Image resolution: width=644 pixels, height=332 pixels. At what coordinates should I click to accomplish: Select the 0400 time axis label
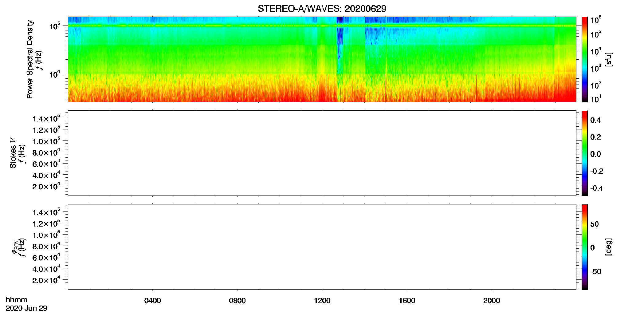[152, 301]
